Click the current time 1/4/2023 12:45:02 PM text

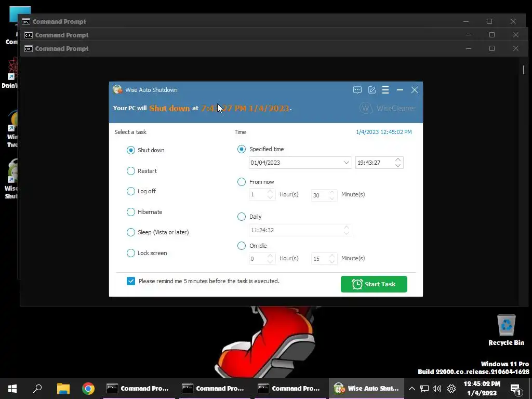tap(384, 132)
